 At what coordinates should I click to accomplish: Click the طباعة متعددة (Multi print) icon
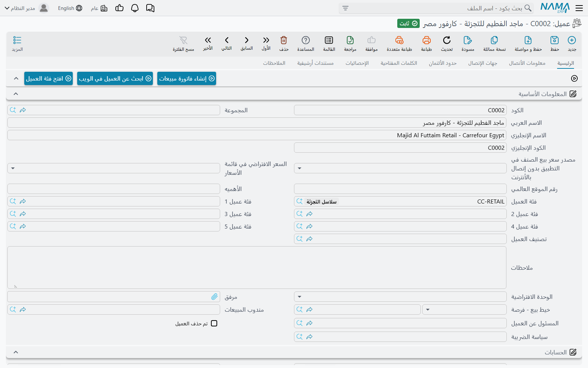pos(399,40)
